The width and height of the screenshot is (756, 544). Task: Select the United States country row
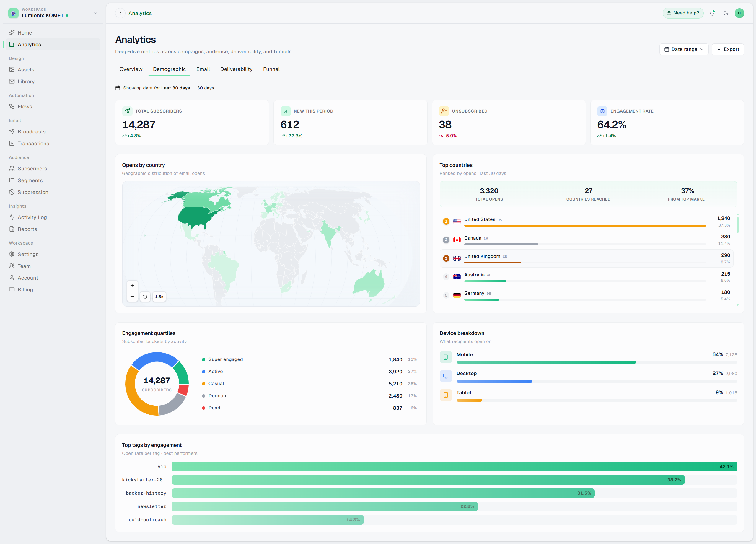[587, 222]
